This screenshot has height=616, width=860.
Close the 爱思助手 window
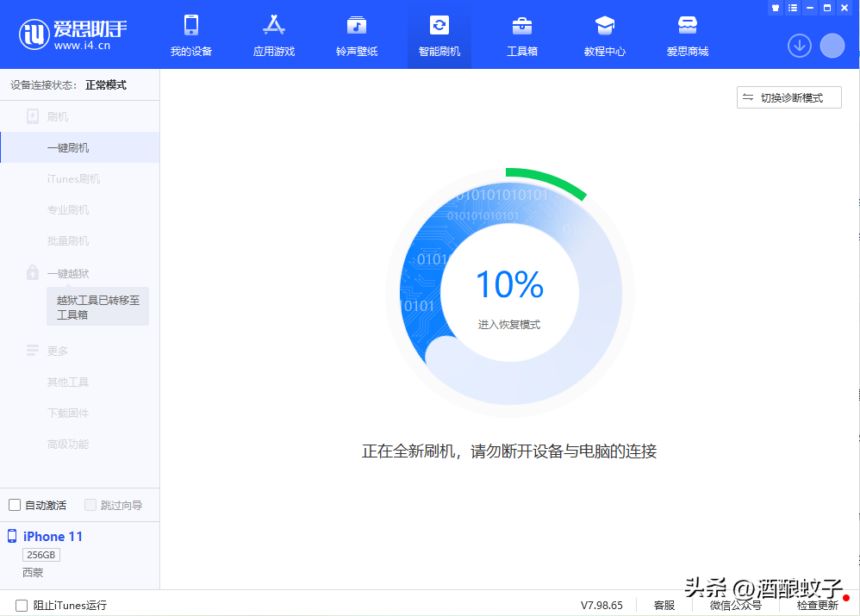844,8
